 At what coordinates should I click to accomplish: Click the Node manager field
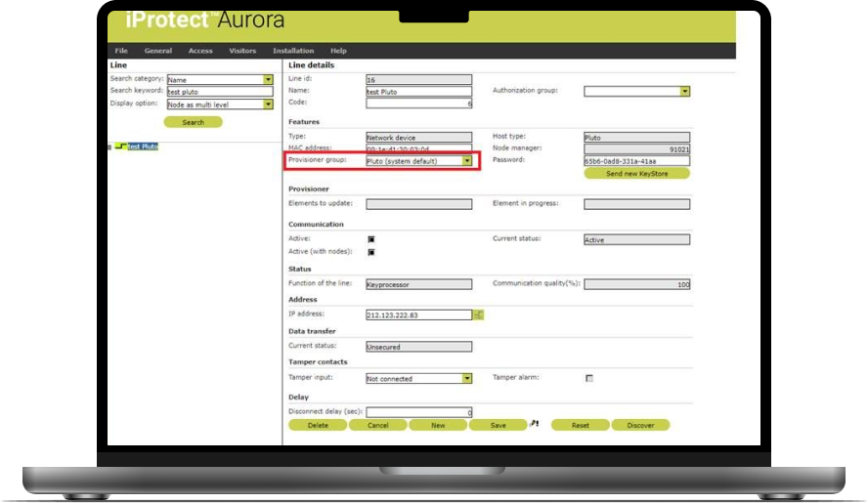pos(636,149)
